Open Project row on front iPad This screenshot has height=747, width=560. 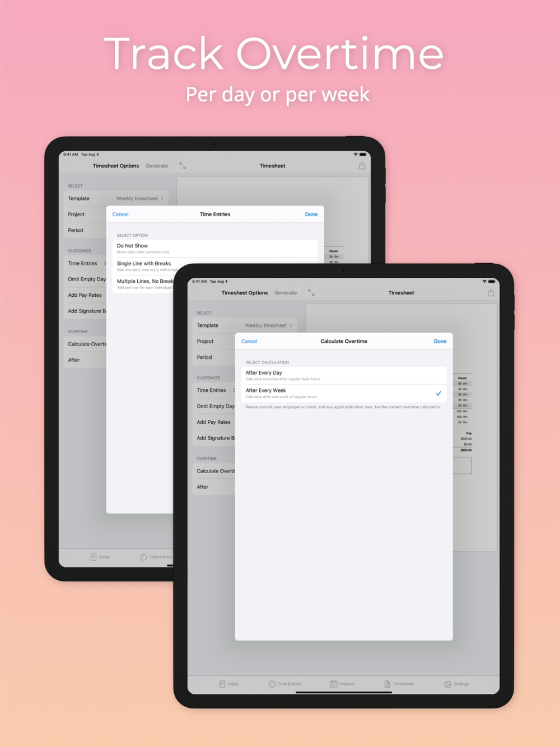coord(214,341)
